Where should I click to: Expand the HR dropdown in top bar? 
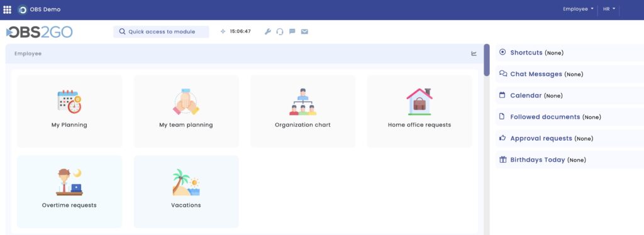(x=609, y=9)
